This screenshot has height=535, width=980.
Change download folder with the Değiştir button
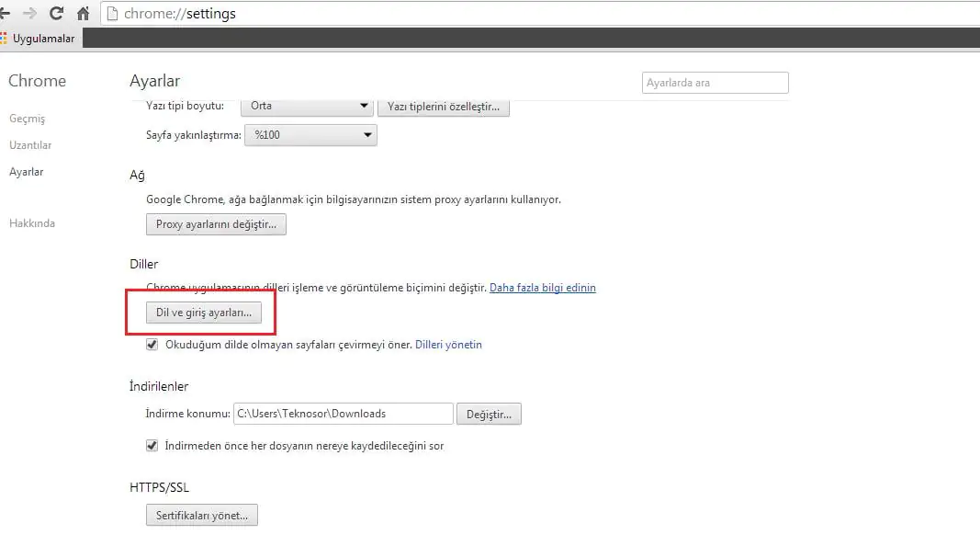click(x=489, y=414)
